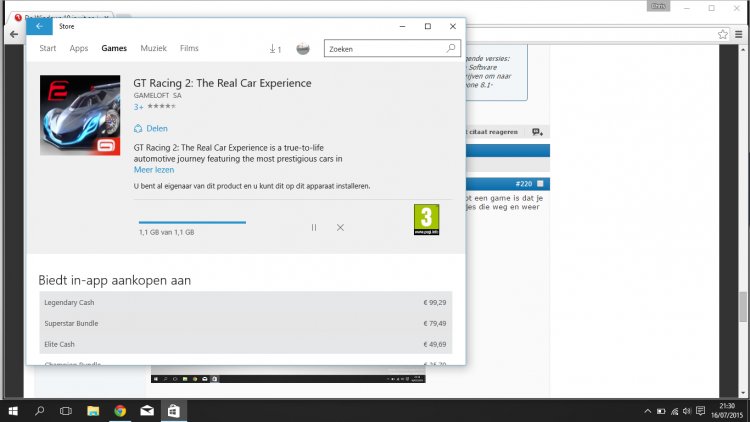Click the search magnifier in Zoeken box

pyautogui.click(x=451, y=48)
